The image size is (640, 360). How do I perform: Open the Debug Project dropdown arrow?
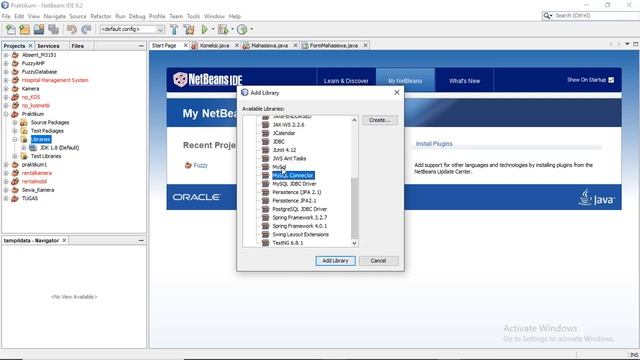point(232,29)
